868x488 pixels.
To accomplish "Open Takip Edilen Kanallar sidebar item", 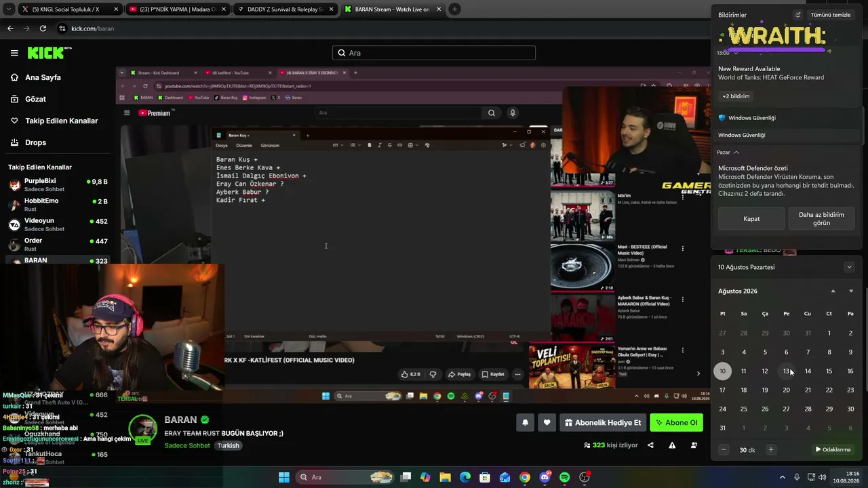I will [61, 121].
